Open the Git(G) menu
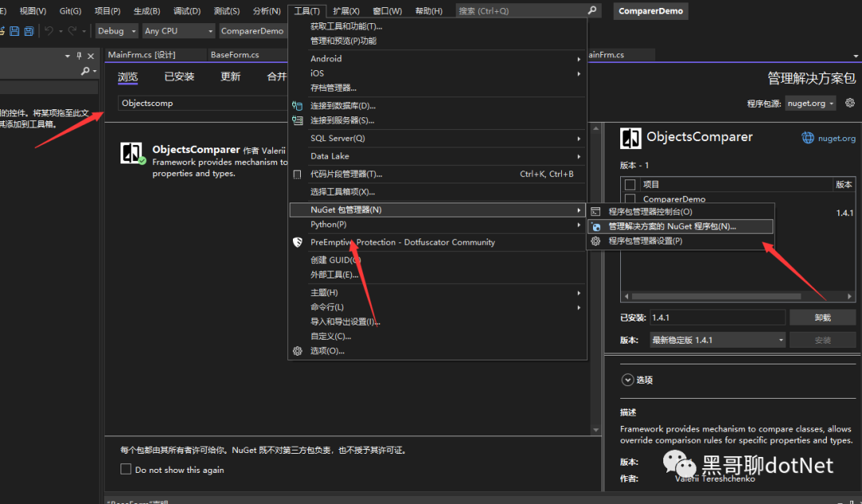Viewport: 862px width, 504px height. [70, 11]
